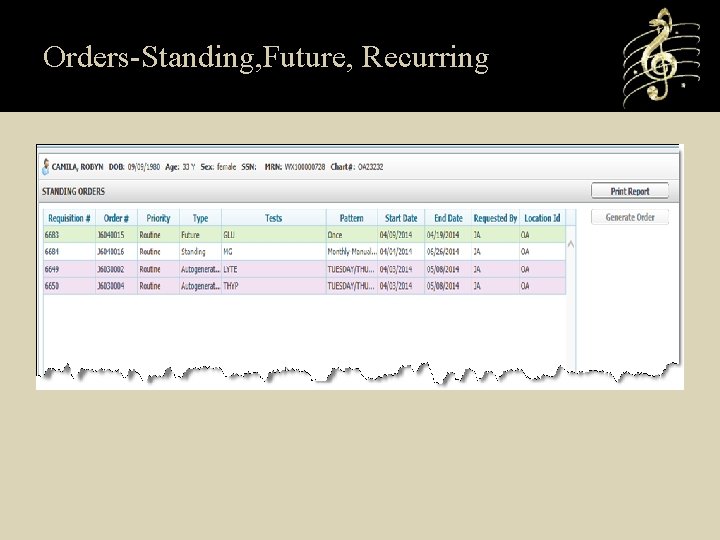The height and width of the screenshot is (540, 720).
Task: Click the Chart# value 0423232
Action: point(371,167)
